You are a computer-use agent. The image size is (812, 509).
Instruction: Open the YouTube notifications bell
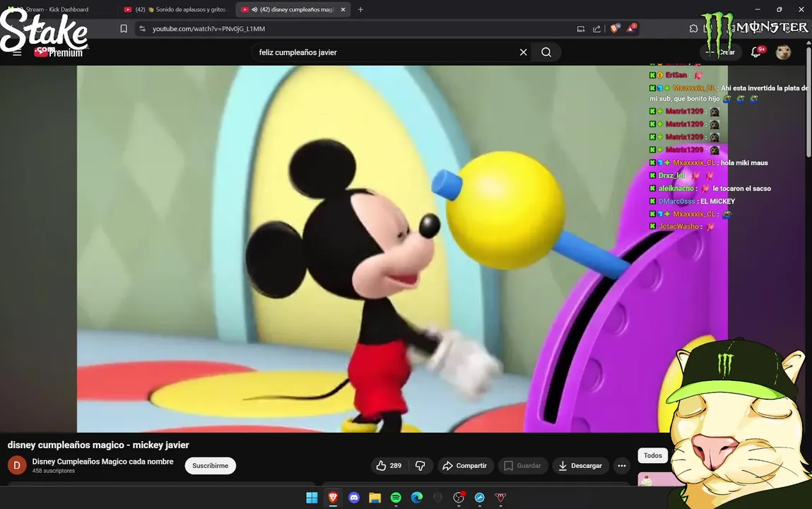[x=756, y=52]
